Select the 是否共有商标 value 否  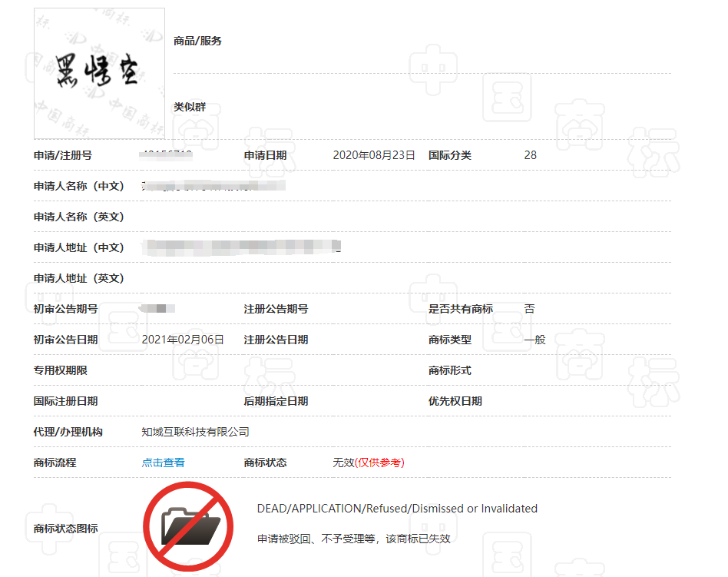click(529, 308)
